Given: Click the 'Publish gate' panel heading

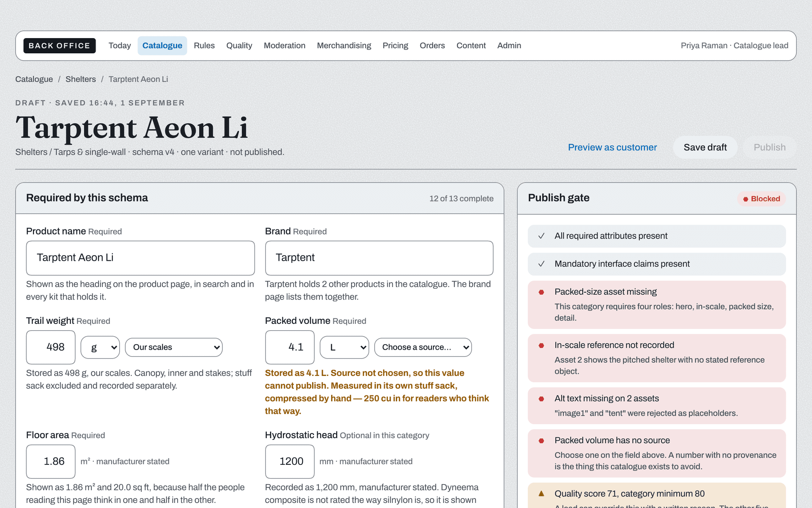Looking at the screenshot, I should [x=559, y=198].
